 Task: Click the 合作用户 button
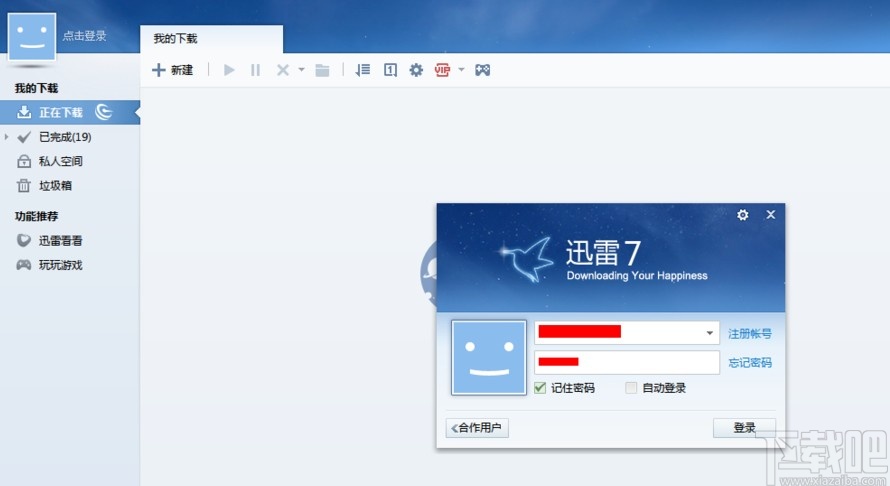477,428
